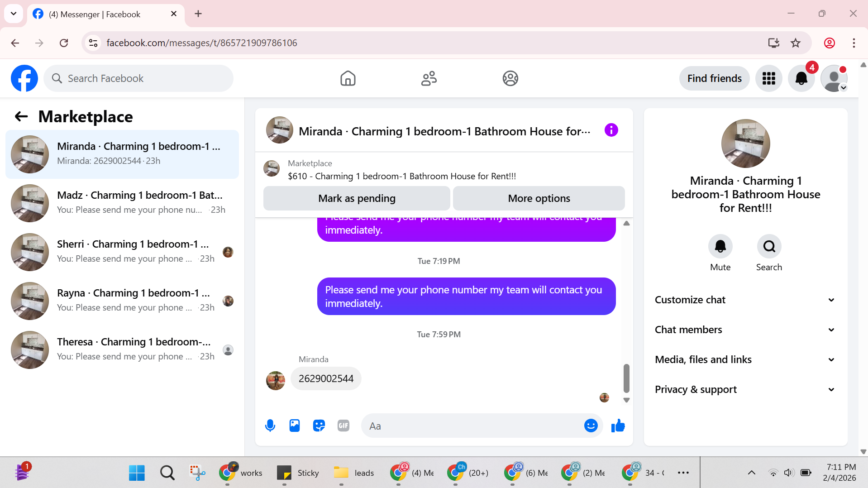
Task: Open Windows Start menu
Action: tap(136, 473)
